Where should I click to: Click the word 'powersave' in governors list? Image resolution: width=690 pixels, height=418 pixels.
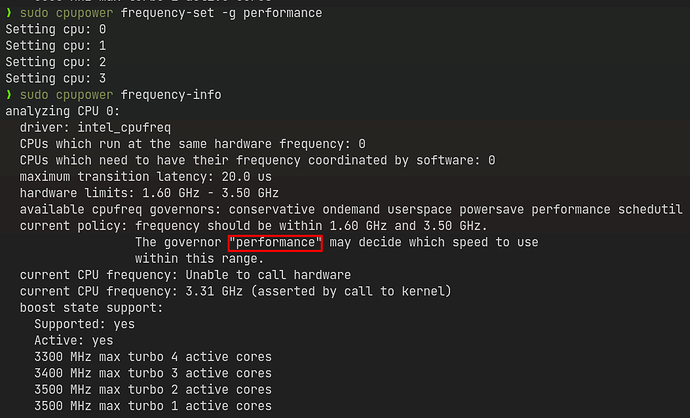pos(492,209)
